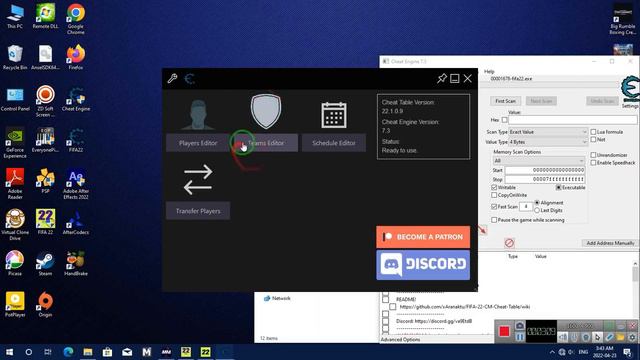Open the Google Chrome desktop shortcut
The width and height of the screenshot is (640, 360).
point(76,19)
